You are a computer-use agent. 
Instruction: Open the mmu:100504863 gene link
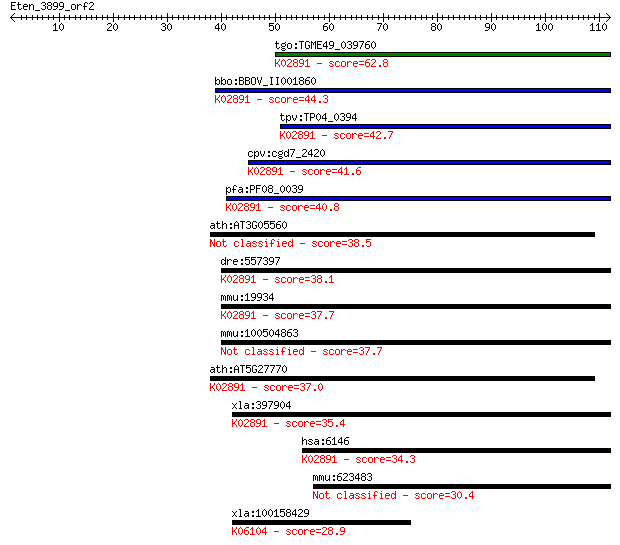click(259, 333)
